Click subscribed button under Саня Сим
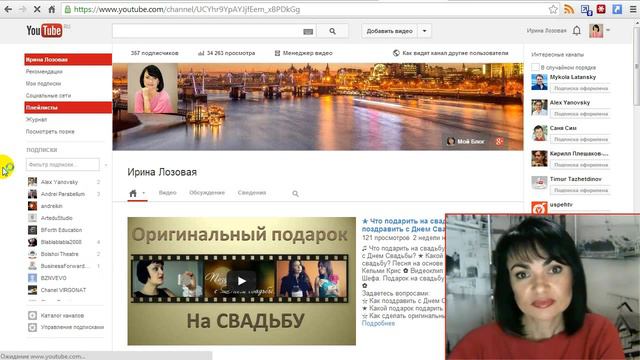640x360 pixels. (x=580, y=139)
